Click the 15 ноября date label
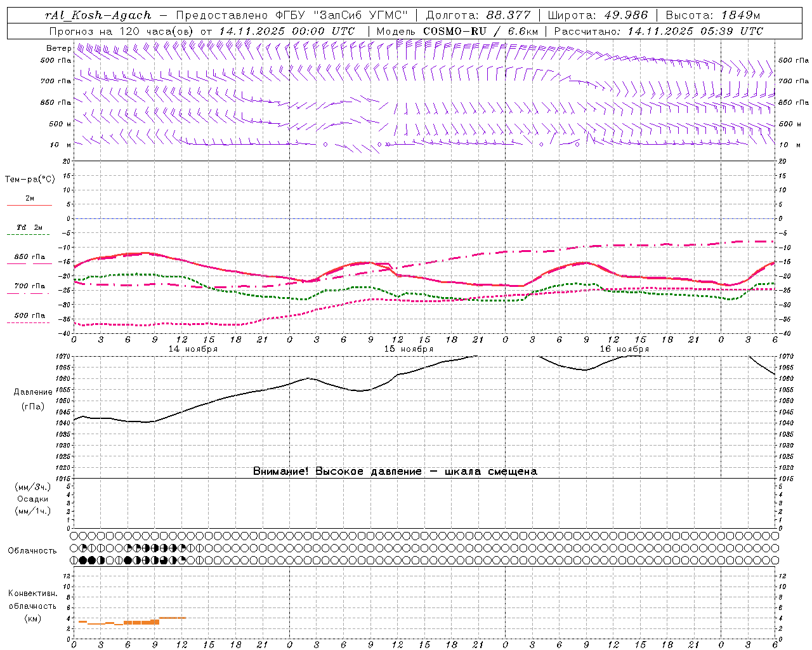Image resolution: width=812 pixels, height=650 pixels. [409, 349]
